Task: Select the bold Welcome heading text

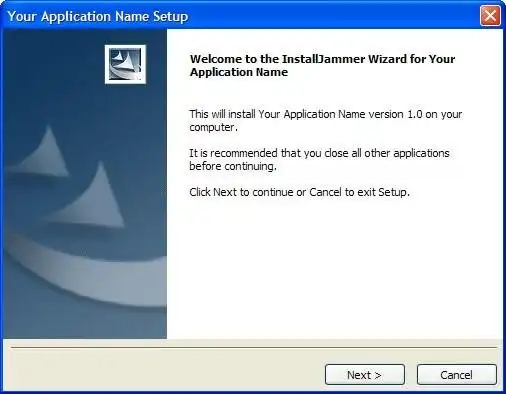Action: (x=322, y=65)
